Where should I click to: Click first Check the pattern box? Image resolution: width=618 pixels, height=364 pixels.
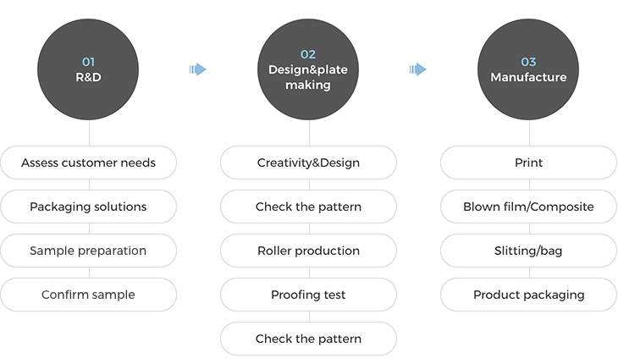(309, 207)
